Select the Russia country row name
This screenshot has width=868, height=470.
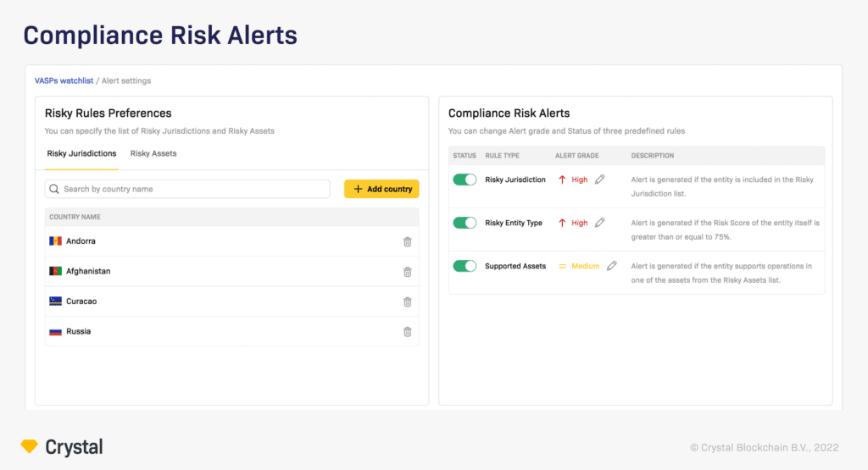[78, 331]
